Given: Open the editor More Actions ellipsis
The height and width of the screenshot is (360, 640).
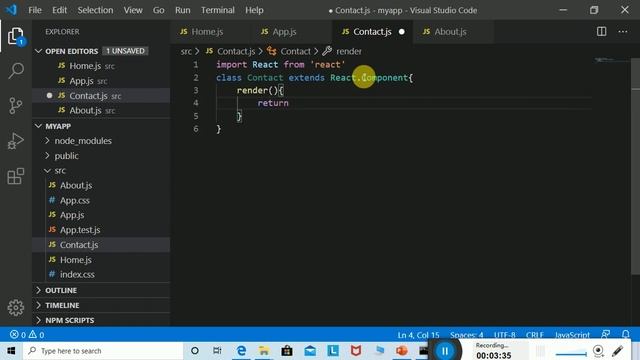Looking at the screenshot, I should (622, 31).
